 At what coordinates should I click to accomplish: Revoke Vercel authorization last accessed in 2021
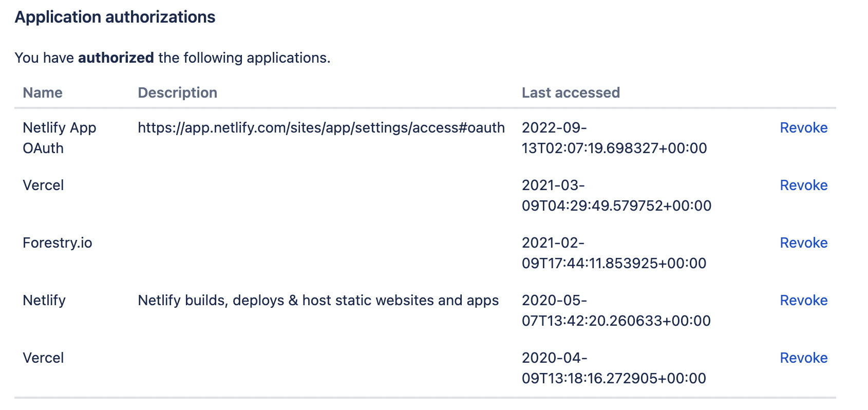coord(803,185)
